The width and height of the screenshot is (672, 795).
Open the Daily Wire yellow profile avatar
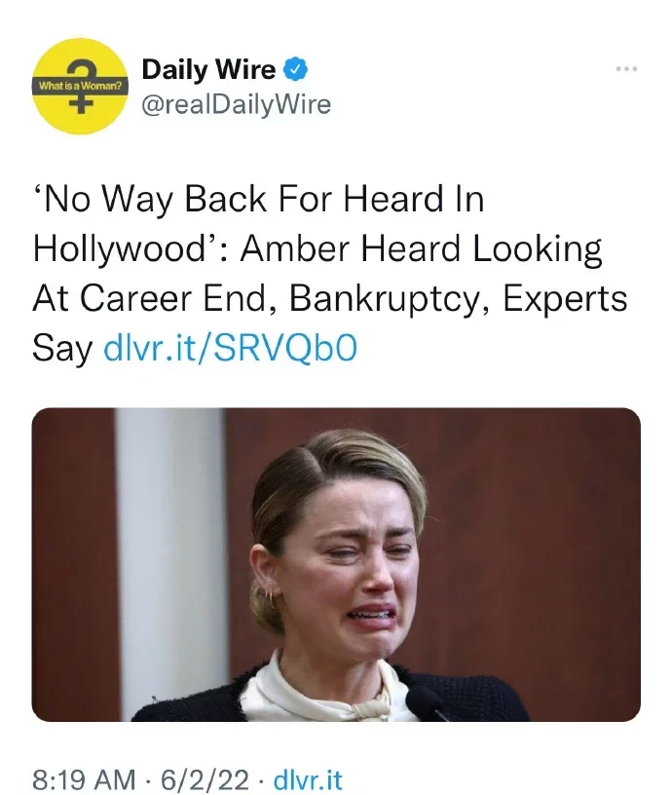80,86
